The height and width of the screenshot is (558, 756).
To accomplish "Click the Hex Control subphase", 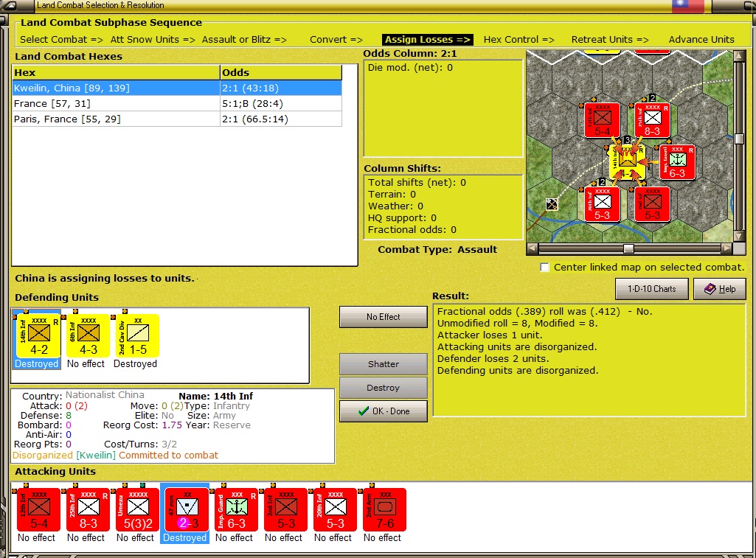I will click(x=519, y=40).
